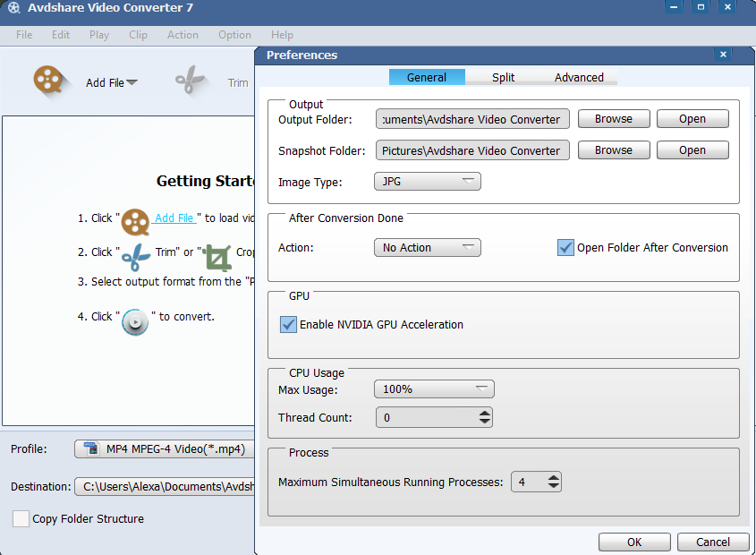Open the Profile MP4 MPEG-4 Video dropdown
This screenshot has height=555, width=756.
tap(165, 448)
